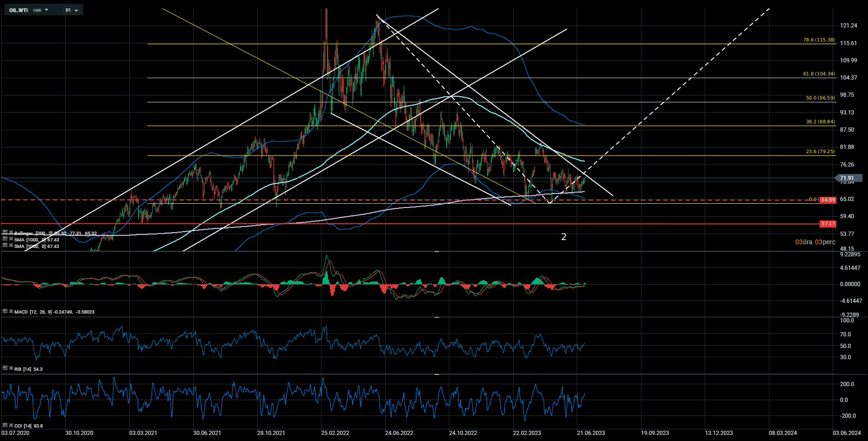Open settings for the second listed SMA indicator
This screenshot has height=441, width=868.
5,245
